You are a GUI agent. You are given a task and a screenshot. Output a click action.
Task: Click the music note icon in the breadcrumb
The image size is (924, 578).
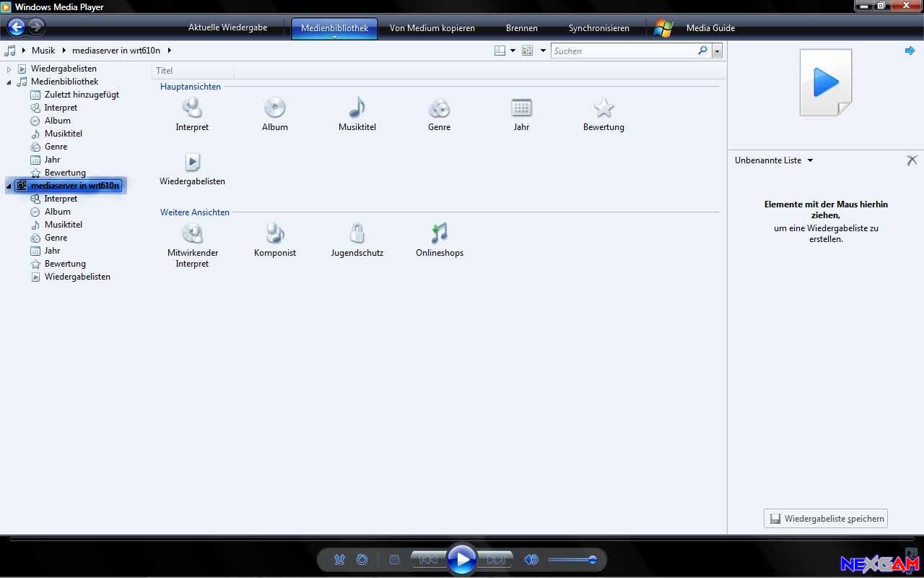pyautogui.click(x=10, y=51)
